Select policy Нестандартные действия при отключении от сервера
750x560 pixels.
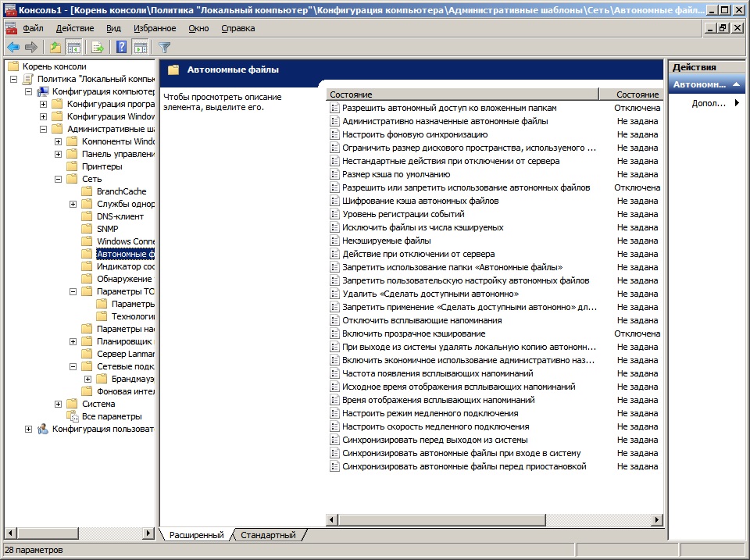point(451,161)
